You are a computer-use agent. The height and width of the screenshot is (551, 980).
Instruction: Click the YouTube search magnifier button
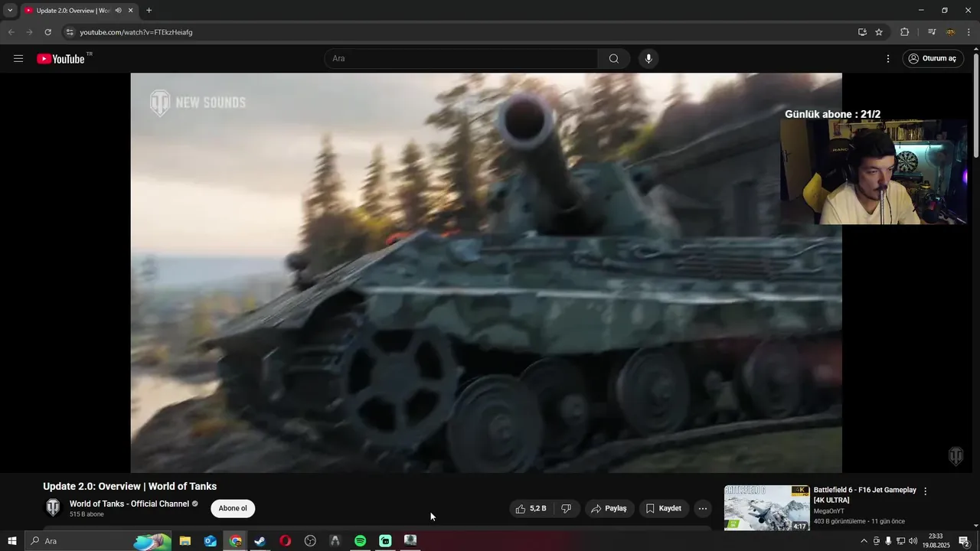(614, 59)
